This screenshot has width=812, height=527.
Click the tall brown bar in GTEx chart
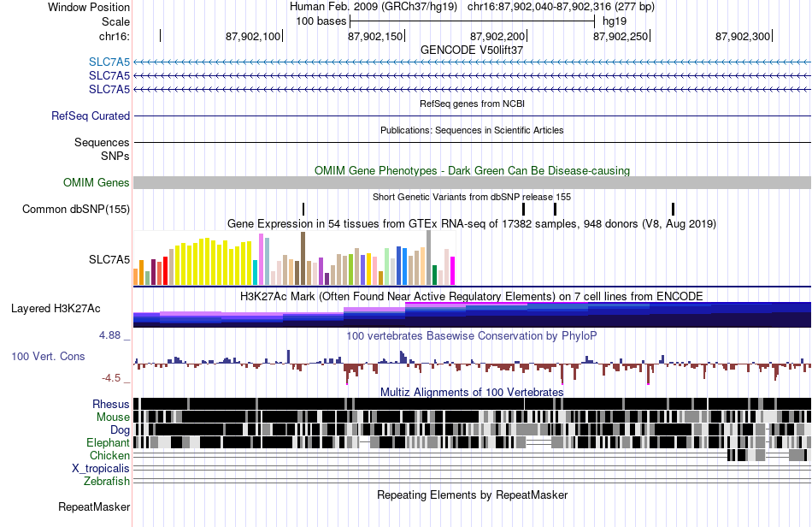[303, 258]
